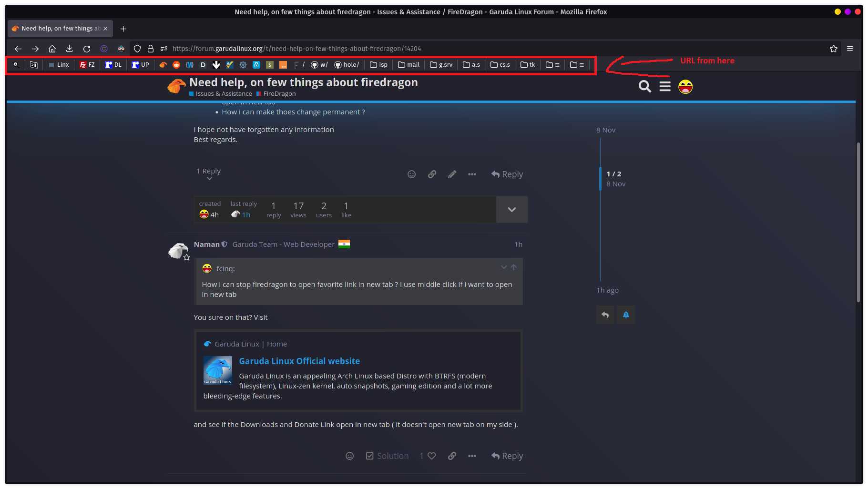This screenshot has width=868, height=489.
Task: Expand the 'mail' bookmarks folder
Action: coord(409,65)
